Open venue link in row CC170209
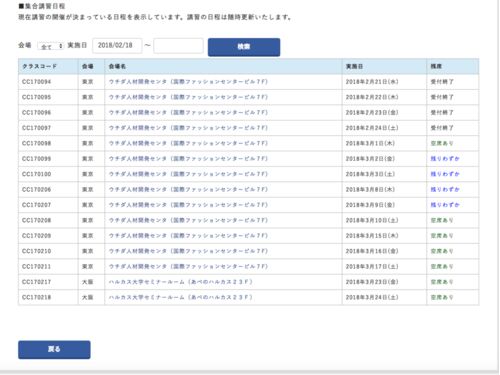This screenshot has height=375, width=500. click(x=188, y=235)
